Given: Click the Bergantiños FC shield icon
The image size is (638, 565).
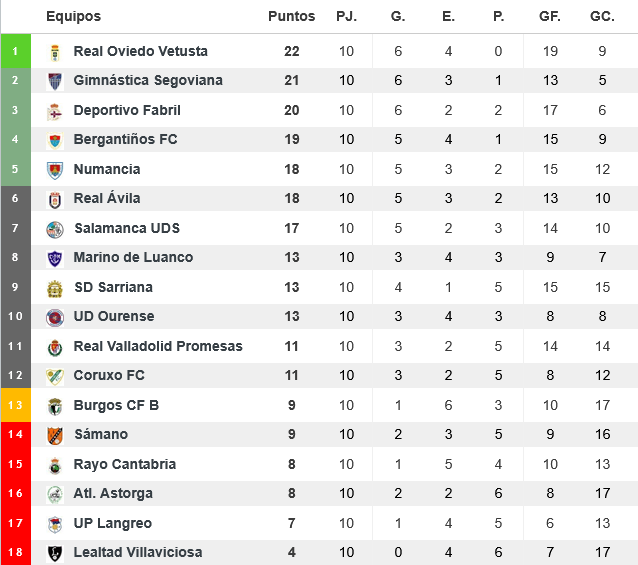Looking at the screenshot, I should (x=55, y=140).
